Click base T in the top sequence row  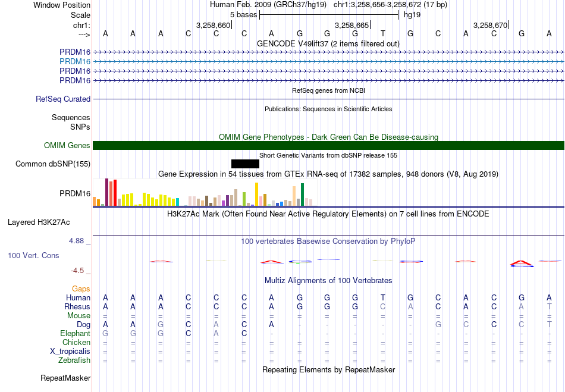coord(382,34)
